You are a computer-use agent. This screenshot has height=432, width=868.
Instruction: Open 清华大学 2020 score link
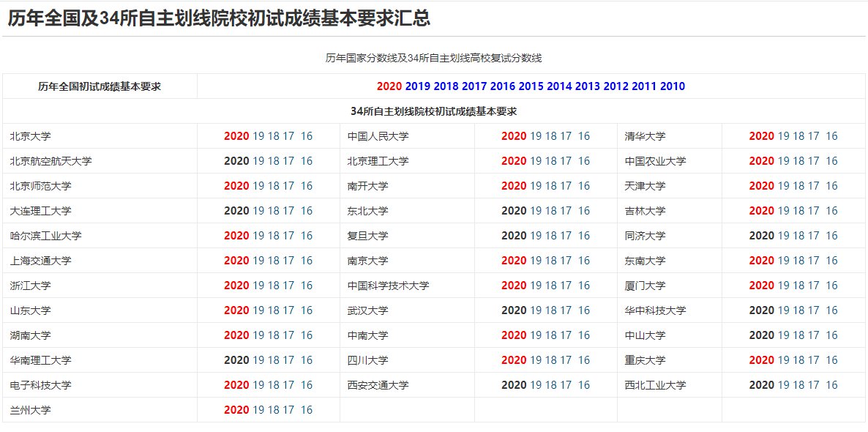click(x=762, y=136)
